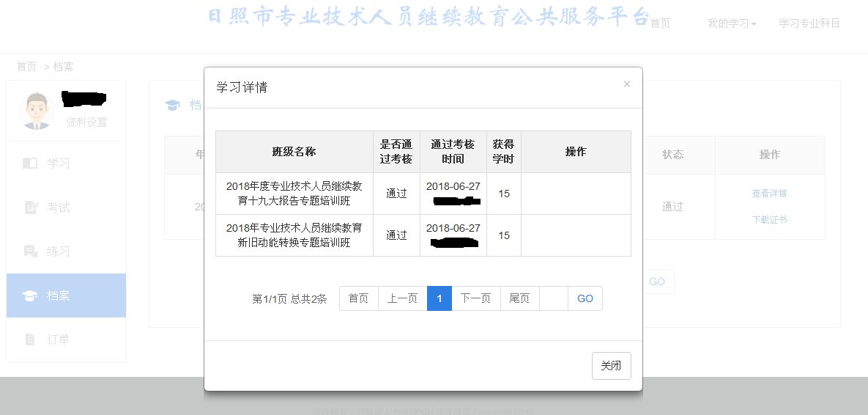868x415 pixels.
Task: Click graduation cap icon in archive panel header
Action: click(x=172, y=106)
